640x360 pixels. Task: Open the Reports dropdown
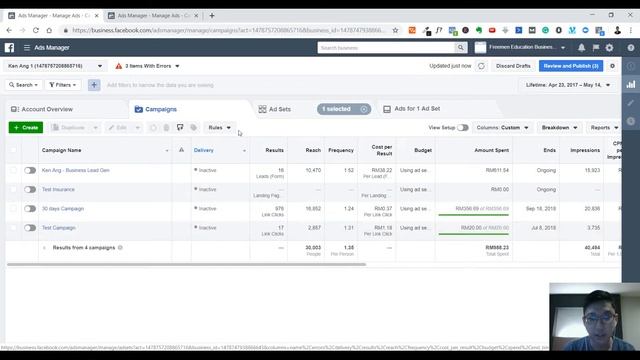604,127
